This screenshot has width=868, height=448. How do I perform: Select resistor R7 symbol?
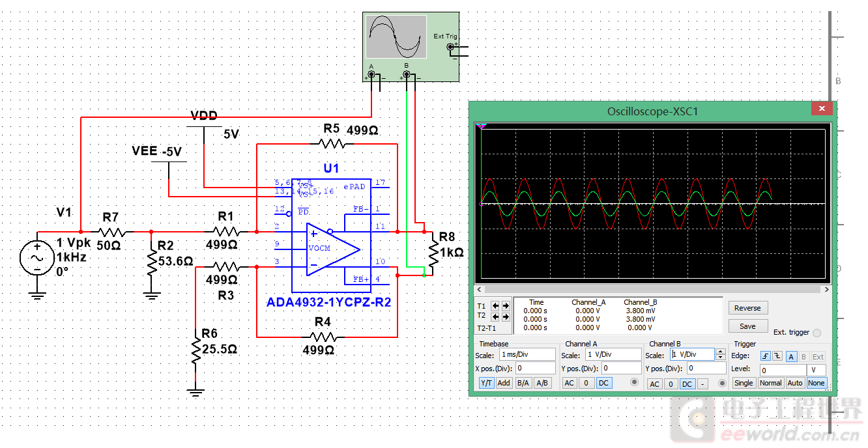[x=111, y=231]
